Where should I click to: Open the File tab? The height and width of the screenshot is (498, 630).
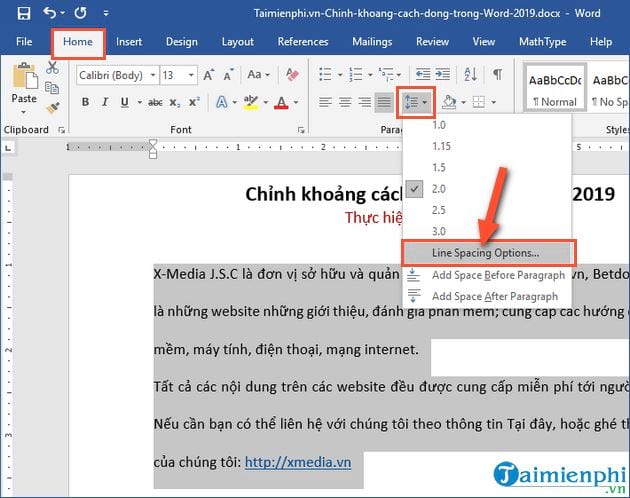24,42
